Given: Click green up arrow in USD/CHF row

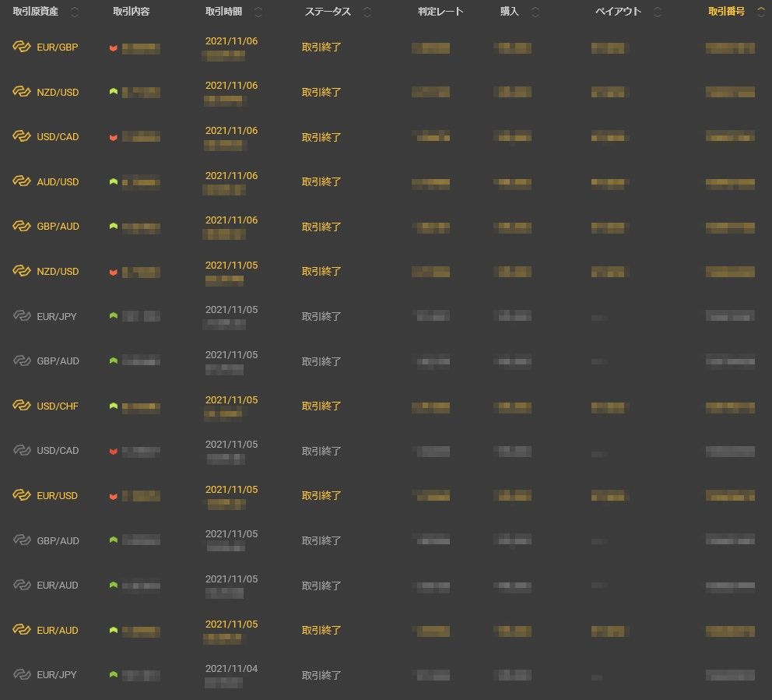Looking at the screenshot, I should [114, 406].
